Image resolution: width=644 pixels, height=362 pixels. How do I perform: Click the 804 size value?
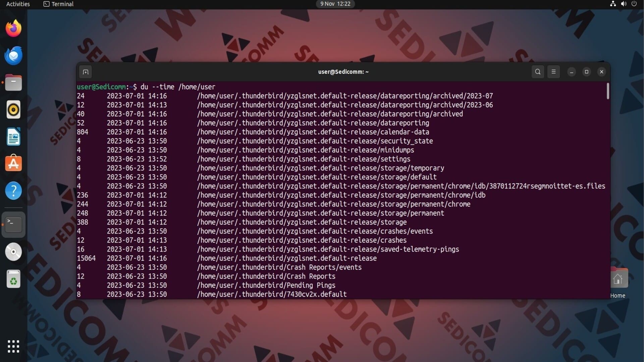83,132
